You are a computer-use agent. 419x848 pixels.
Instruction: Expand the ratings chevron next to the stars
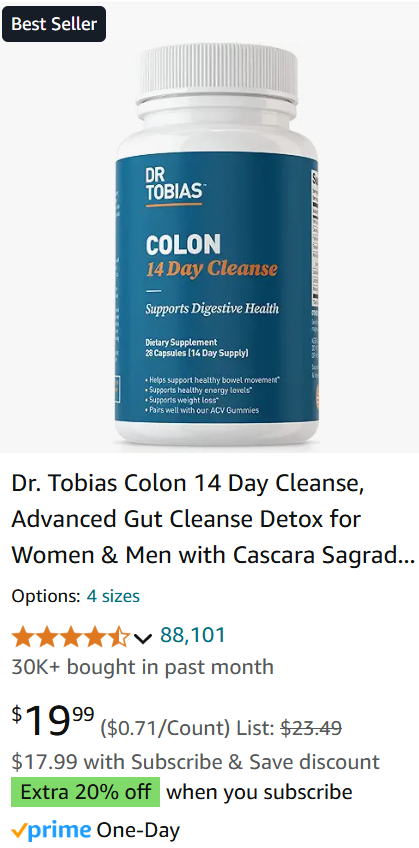(143, 639)
